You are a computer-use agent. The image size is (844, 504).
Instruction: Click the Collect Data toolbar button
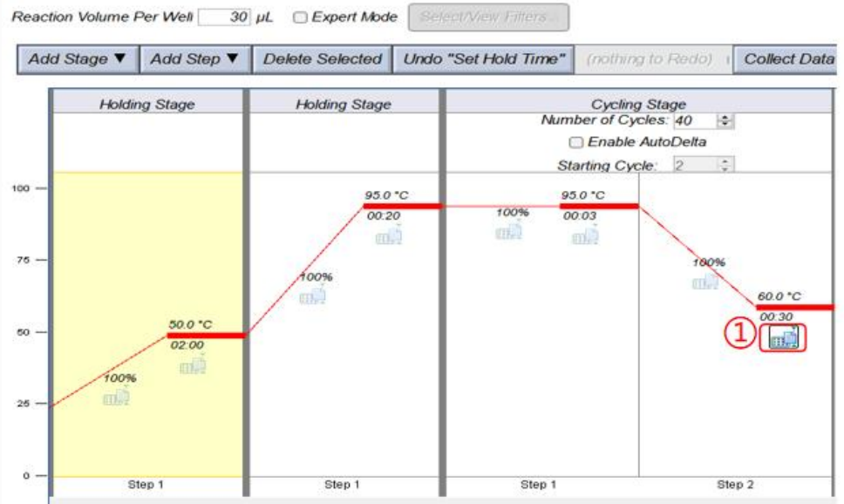787,59
